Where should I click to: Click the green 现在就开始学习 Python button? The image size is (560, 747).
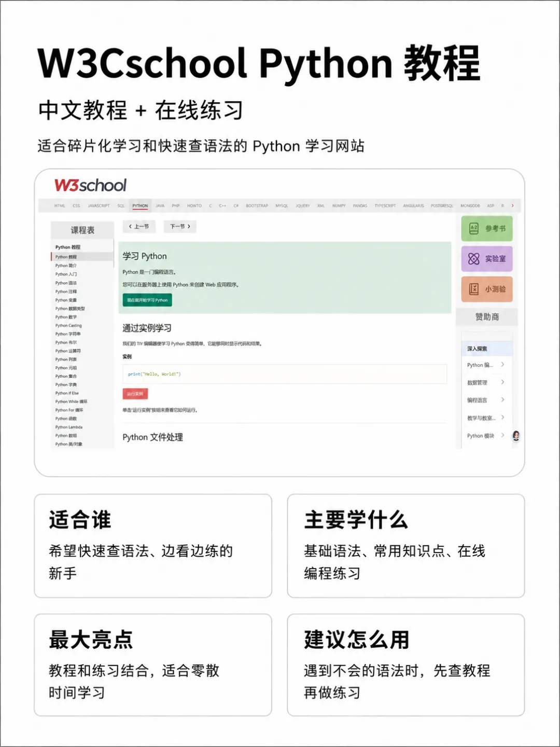pyautogui.click(x=147, y=300)
